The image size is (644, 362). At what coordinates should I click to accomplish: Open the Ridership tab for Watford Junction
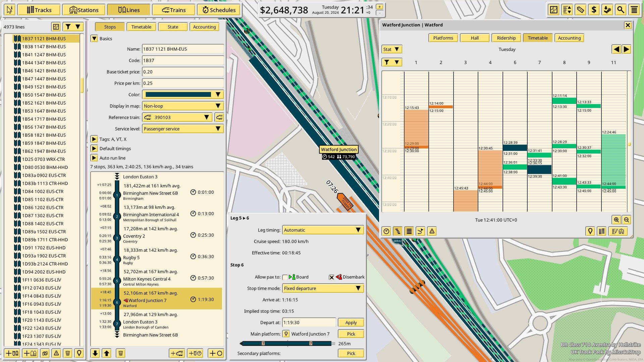506,38
